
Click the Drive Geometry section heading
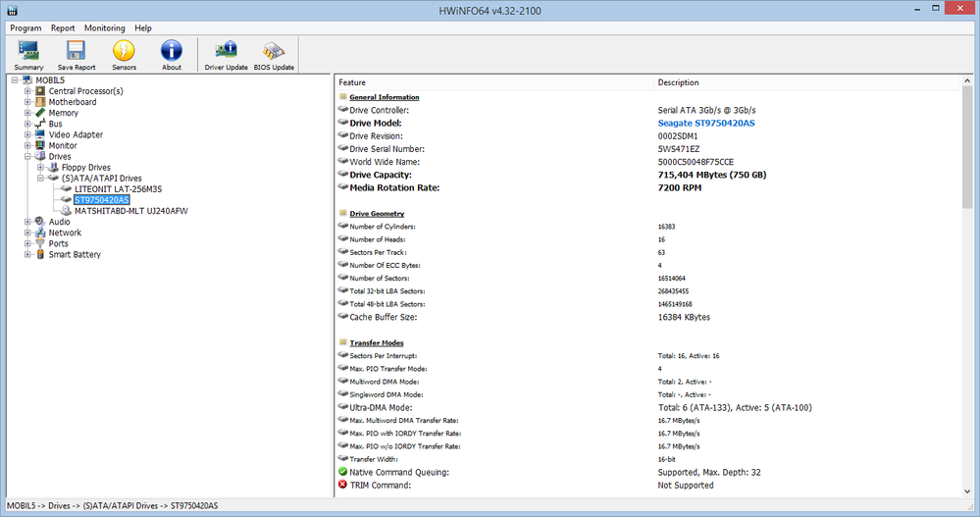377,214
